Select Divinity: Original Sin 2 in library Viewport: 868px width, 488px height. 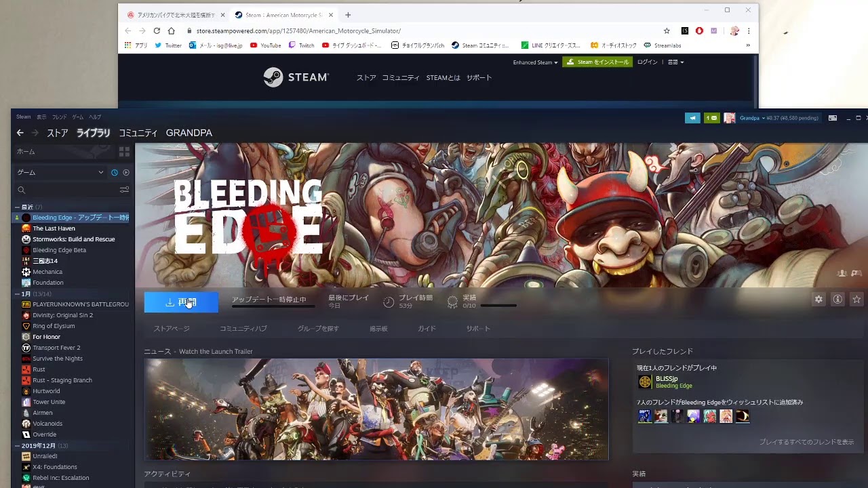pyautogui.click(x=62, y=315)
